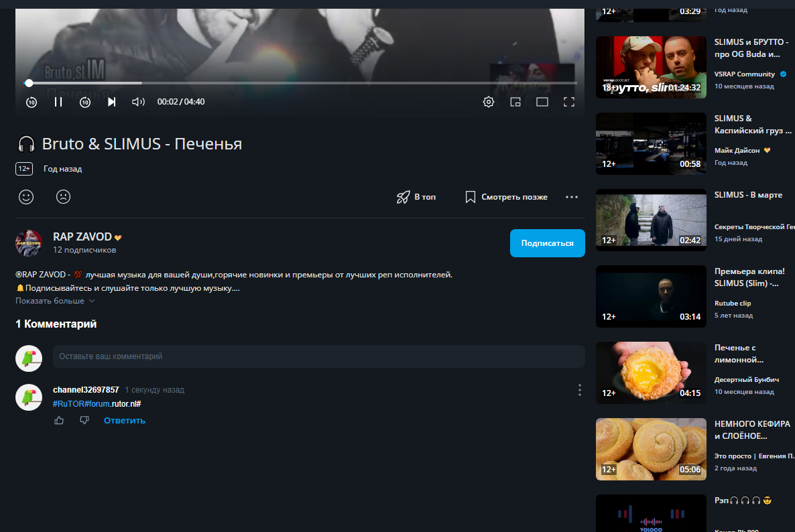Image resolution: width=795 pixels, height=532 pixels.
Task: Open the Десертный Бунбич channel
Action: click(x=746, y=379)
